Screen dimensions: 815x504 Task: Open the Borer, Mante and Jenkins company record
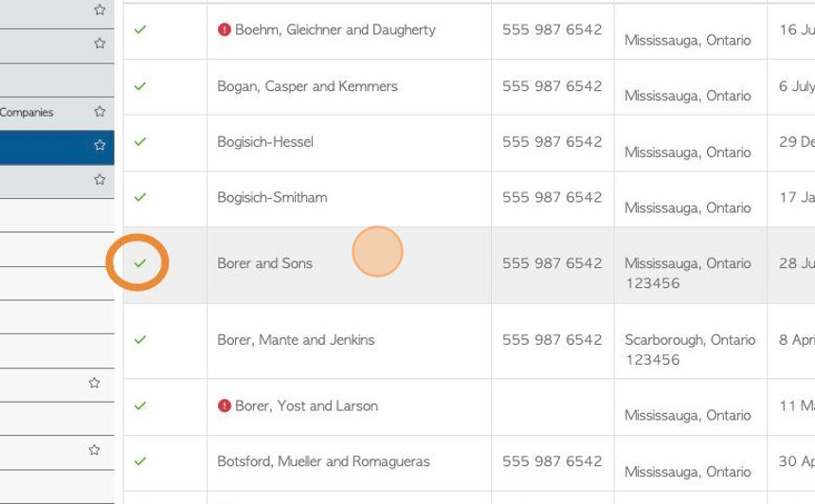(296, 340)
